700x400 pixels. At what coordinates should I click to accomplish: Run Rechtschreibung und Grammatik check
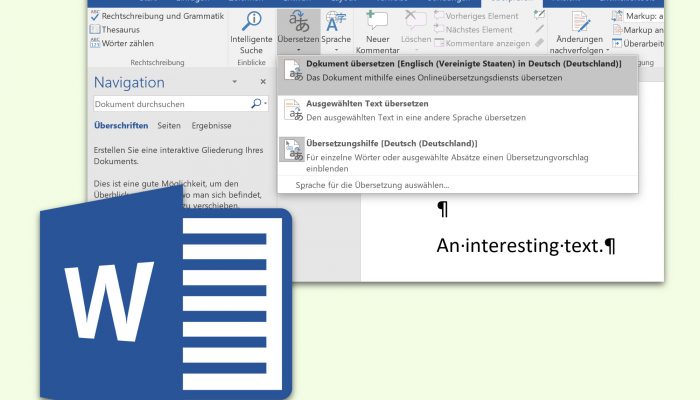point(157,16)
